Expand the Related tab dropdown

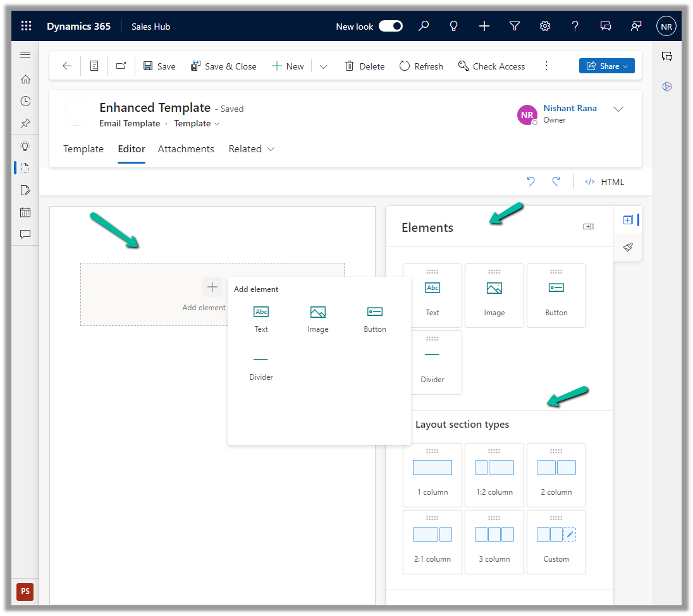(252, 149)
